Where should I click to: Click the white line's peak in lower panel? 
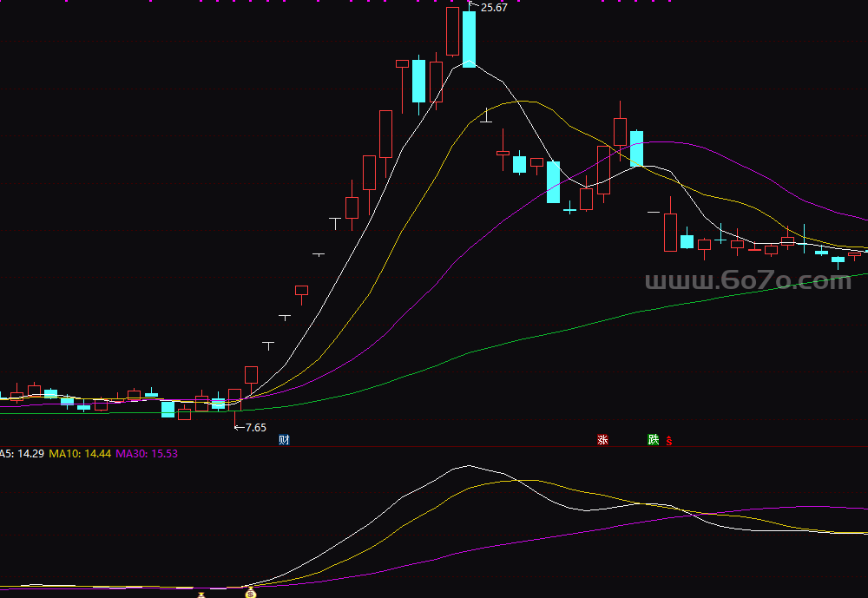click(469, 466)
